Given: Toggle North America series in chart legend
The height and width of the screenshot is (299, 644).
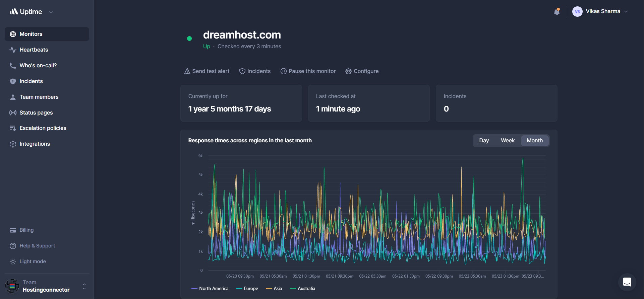Looking at the screenshot, I should [210, 289].
